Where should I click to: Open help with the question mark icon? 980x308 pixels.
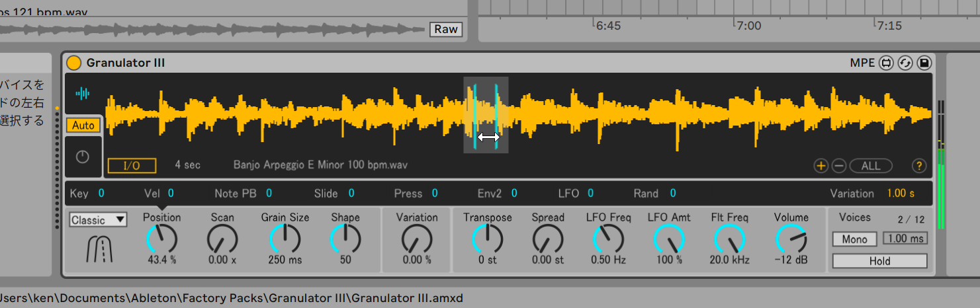tap(918, 166)
